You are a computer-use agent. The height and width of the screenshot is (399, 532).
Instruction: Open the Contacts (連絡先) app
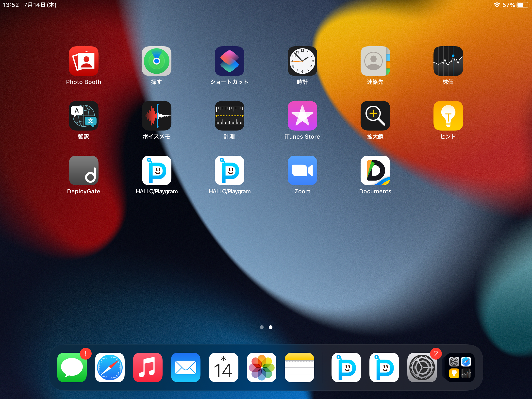(375, 61)
